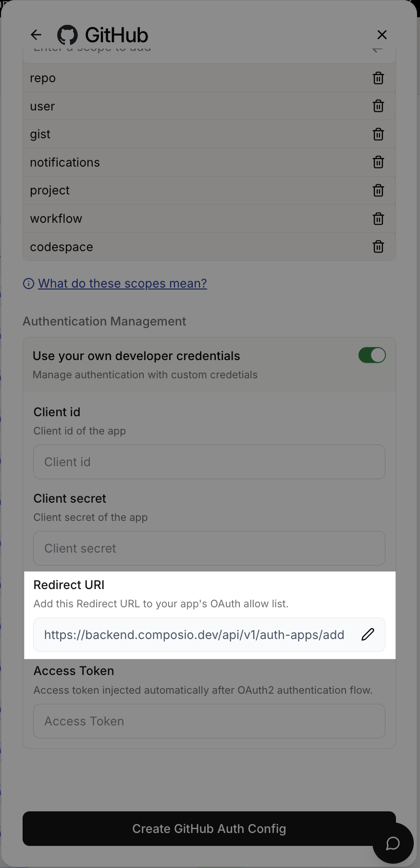
Task: Go back using the arrow icon
Action: click(36, 34)
